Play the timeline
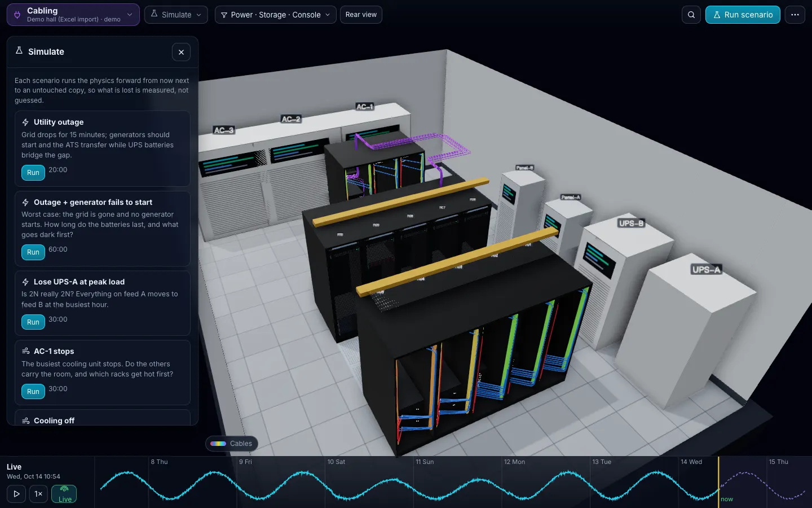Image resolution: width=812 pixels, height=508 pixels. [x=16, y=494]
